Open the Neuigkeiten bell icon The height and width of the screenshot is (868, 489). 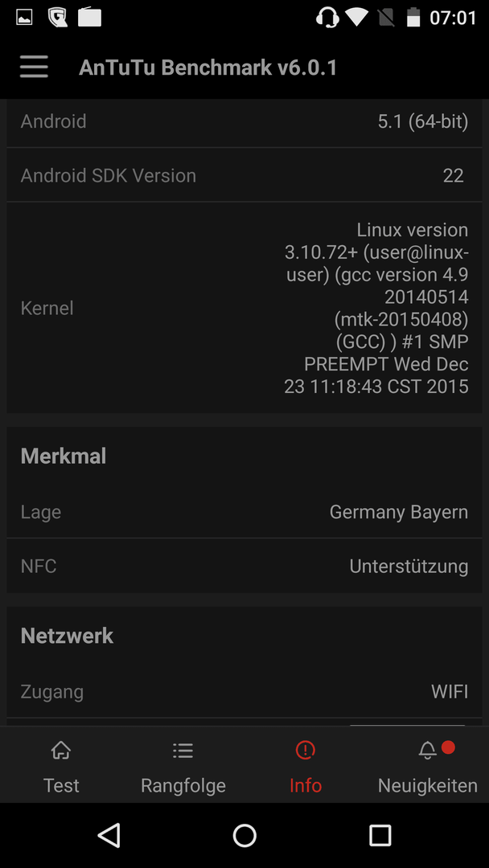pos(427,751)
